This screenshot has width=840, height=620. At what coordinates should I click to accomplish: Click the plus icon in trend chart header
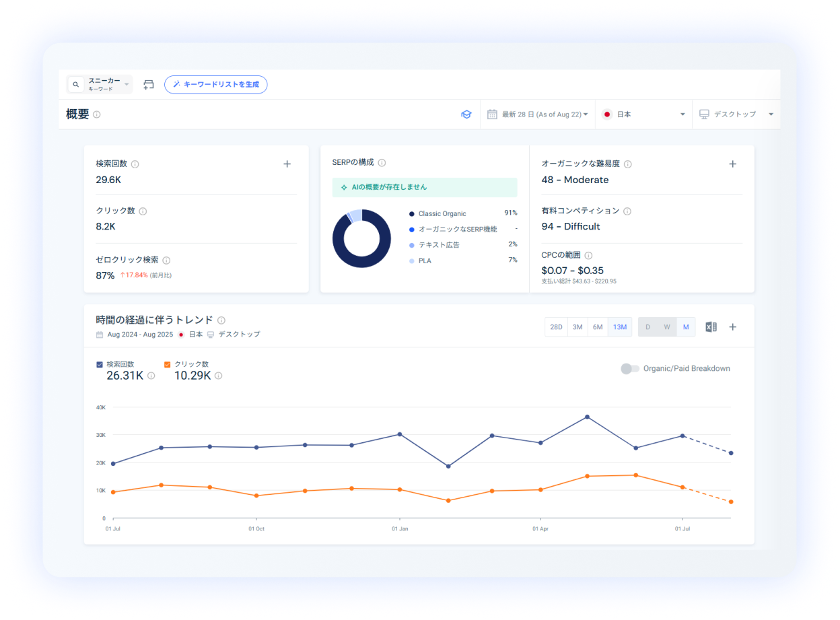(733, 327)
